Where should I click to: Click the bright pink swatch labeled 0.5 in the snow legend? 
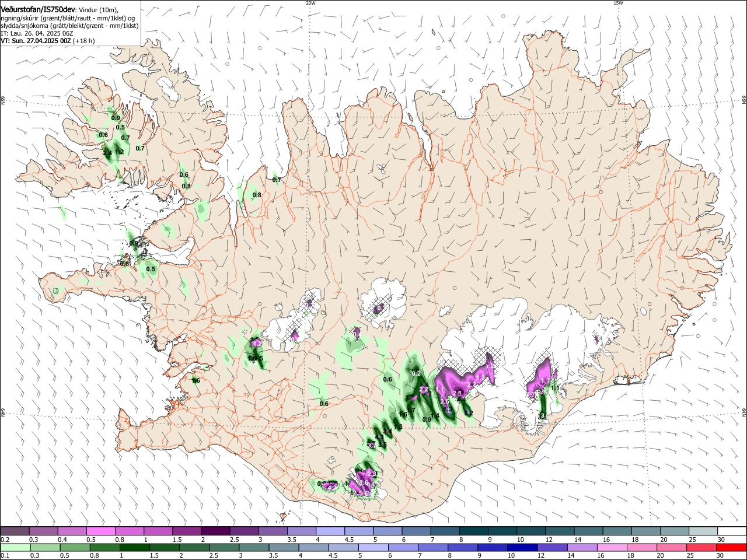[100, 531]
